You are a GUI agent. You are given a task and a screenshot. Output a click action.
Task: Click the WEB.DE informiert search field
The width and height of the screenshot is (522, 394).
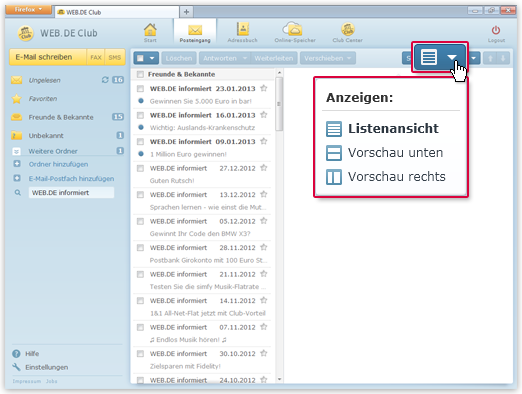click(x=71, y=193)
